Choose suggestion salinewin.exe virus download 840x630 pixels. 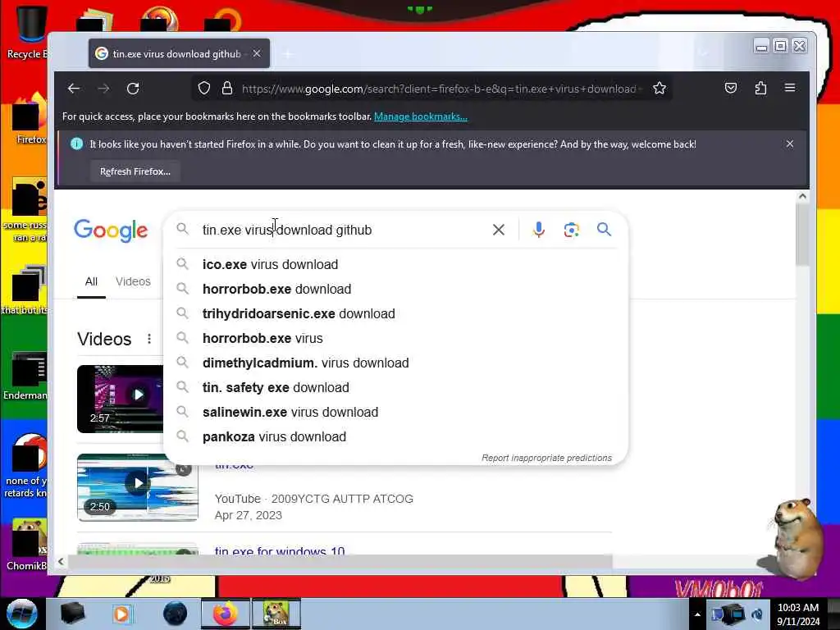[395, 413]
